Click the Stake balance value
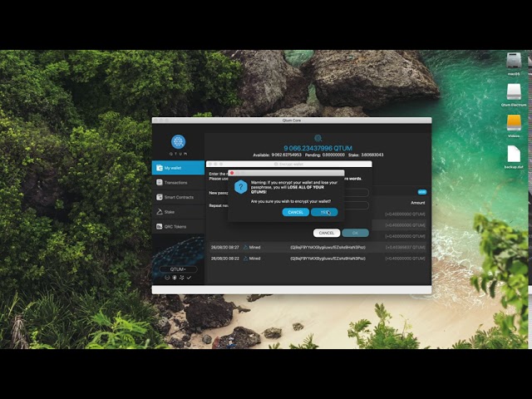 coord(372,155)
